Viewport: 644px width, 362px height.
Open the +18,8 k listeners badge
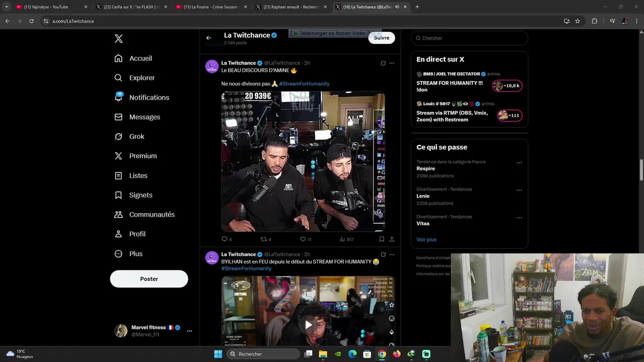click(507, 86)
